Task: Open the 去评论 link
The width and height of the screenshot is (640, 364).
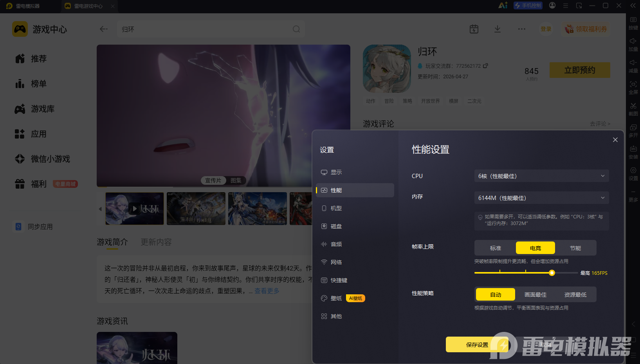Action: click(x=600, y=124)
